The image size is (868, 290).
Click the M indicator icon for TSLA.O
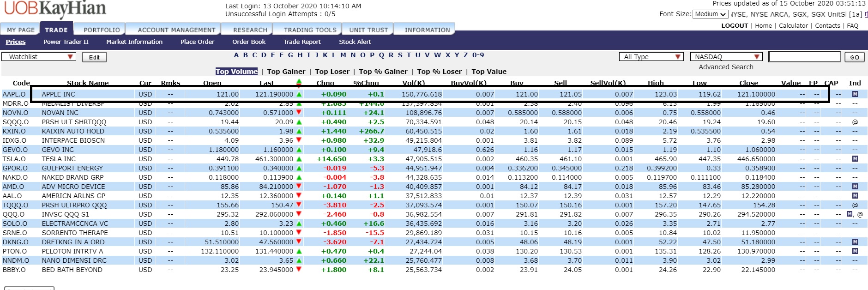click(855, 159)
